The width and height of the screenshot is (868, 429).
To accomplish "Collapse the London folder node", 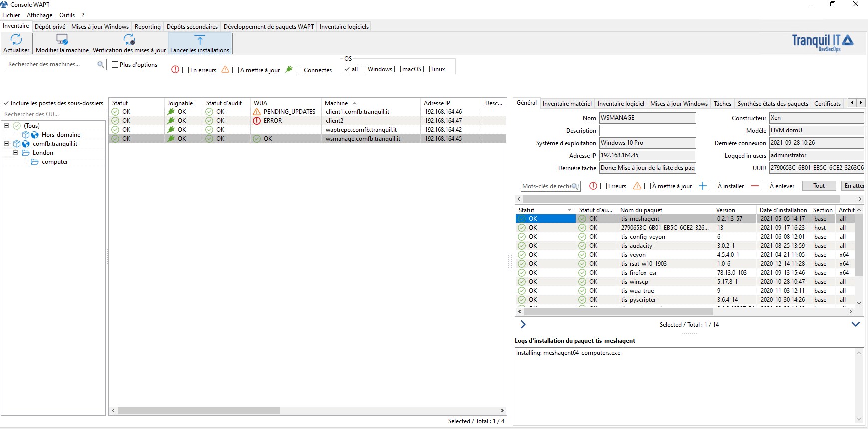I will point(16,153).
